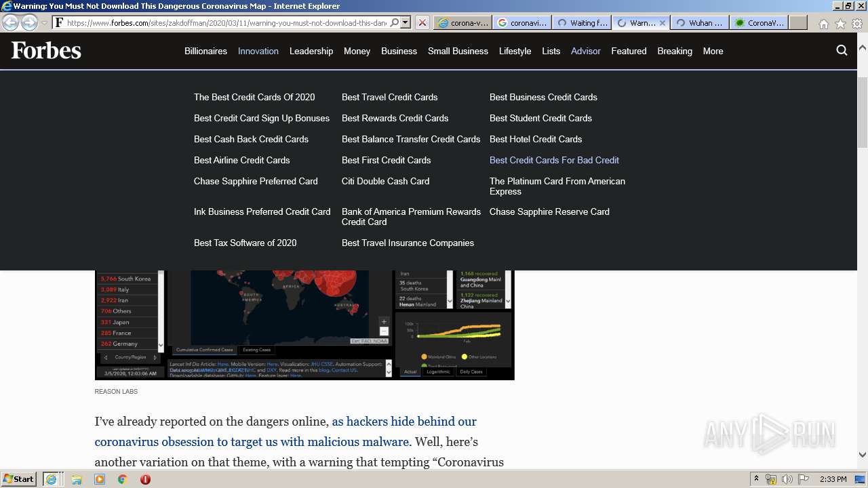Expand the More nav menu
Screen dimensions: 868x488
click(x=713, y=51)
